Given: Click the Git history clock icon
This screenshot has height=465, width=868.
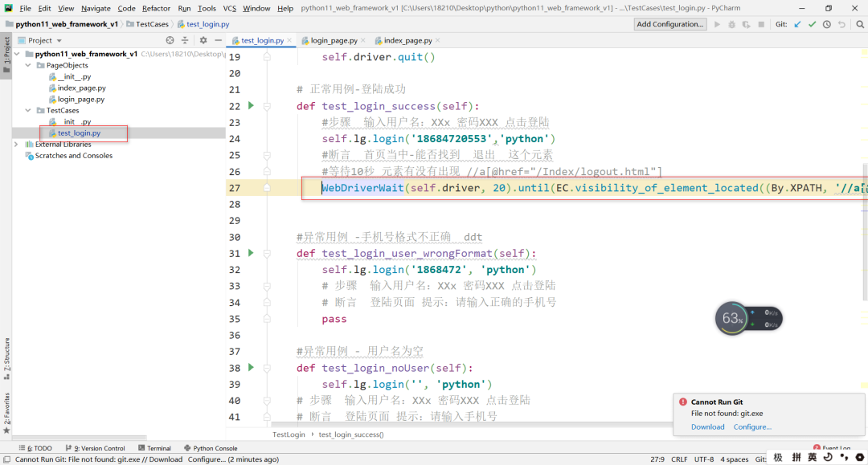Looking at the screenshot, I should (826, 25).
